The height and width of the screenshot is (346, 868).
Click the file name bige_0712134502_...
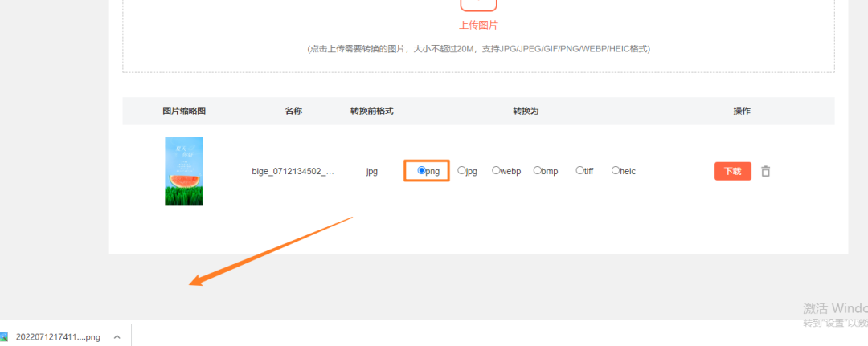[x=293, y=171]
